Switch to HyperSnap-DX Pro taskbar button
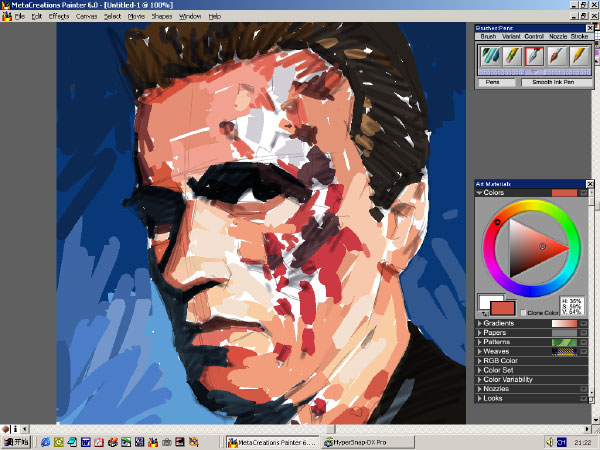This screenshot has width=600, height=450. tap(368, 442)
